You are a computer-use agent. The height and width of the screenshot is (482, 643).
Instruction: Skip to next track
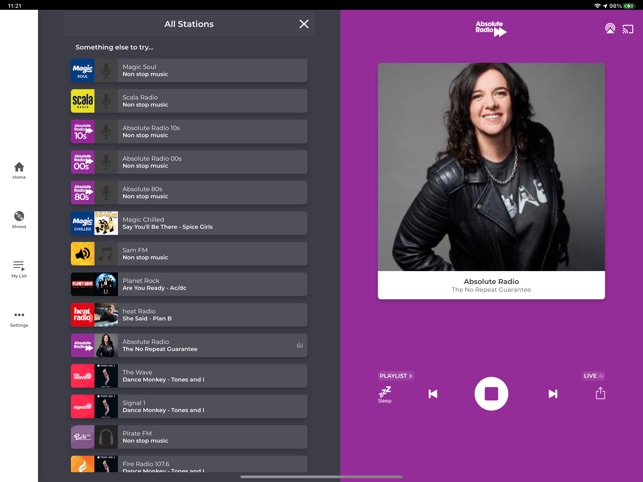pos(553,394)
